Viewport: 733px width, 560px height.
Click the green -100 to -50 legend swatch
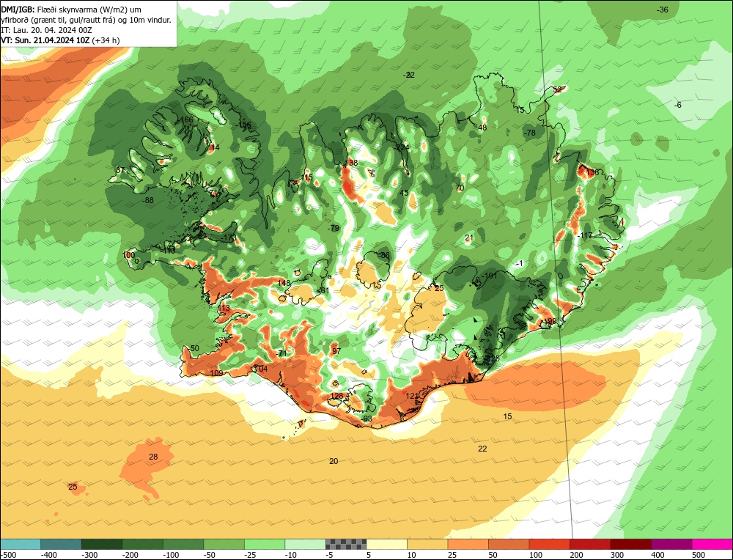click(x=183, y=544)
